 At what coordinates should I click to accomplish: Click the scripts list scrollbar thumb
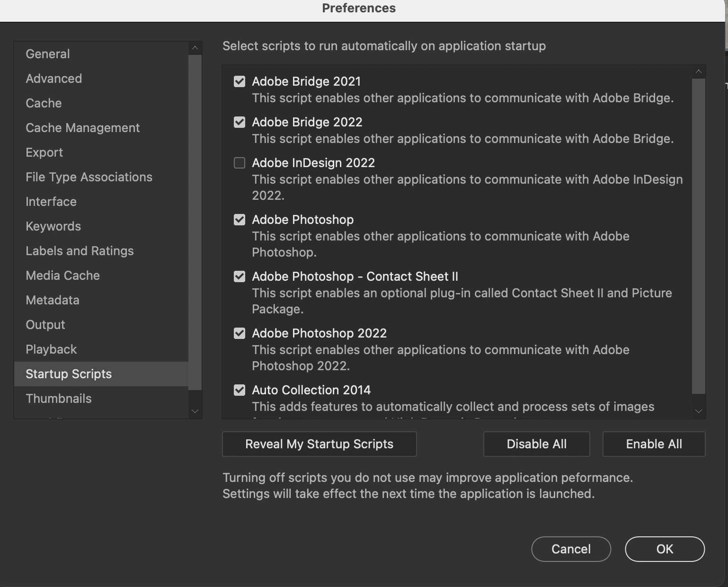coord(699,236)
